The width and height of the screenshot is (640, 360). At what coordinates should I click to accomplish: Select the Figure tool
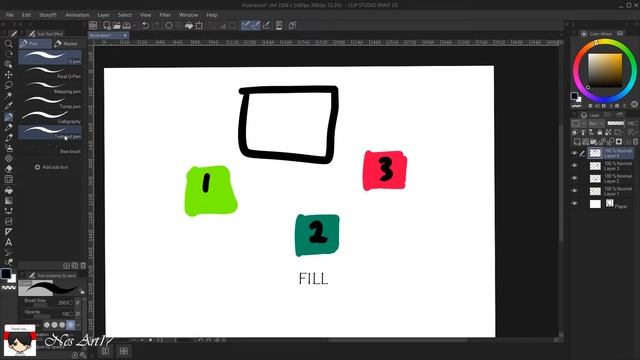point(8,211)
